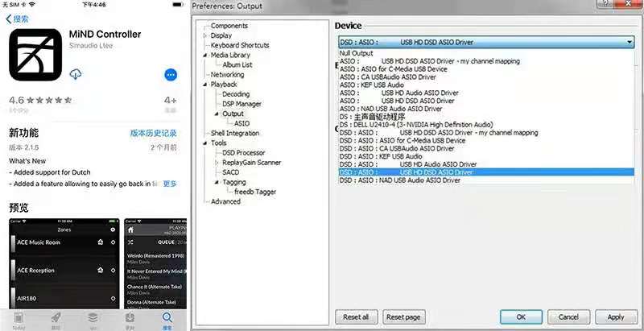Choose DSD : ASIO : KEF USB Audio
The width and height of the screenshot is (644, 331).
tap(381, 156)
